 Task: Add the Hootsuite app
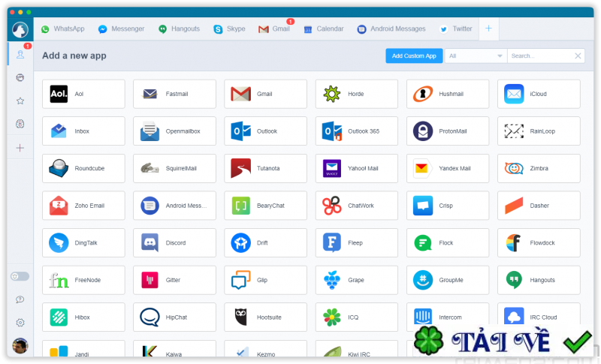click(x=266, y=317)
